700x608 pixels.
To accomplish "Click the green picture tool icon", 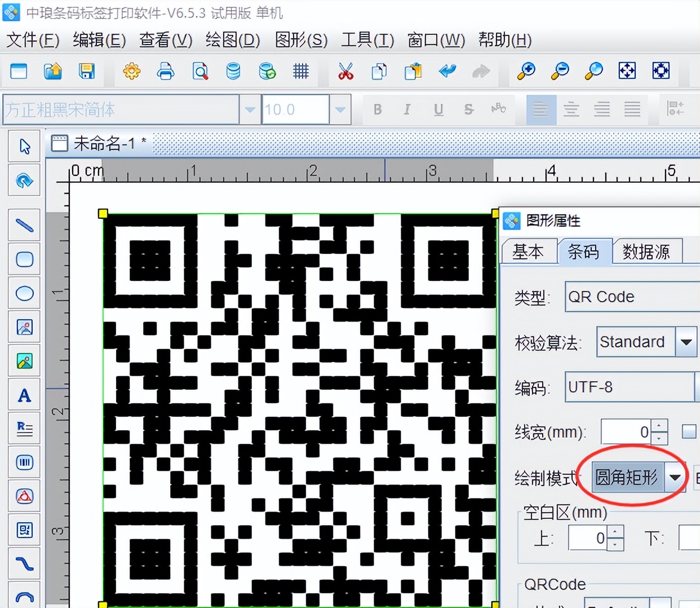I will 24,361.
